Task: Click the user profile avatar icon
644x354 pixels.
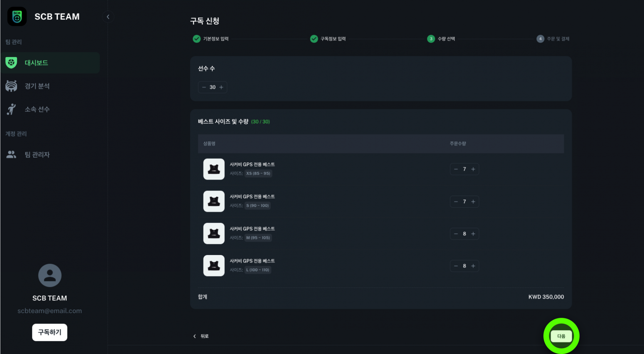Action: tap(50, 275)
